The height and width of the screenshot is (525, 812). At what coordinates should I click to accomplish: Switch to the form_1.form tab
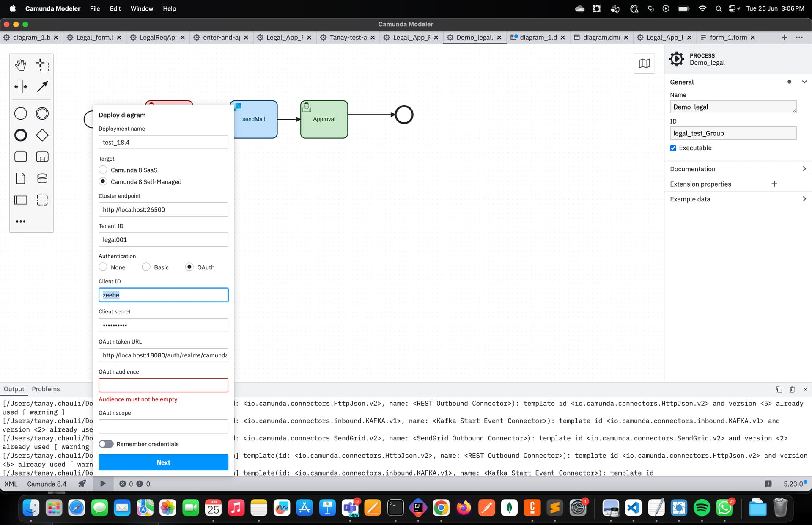728,37
